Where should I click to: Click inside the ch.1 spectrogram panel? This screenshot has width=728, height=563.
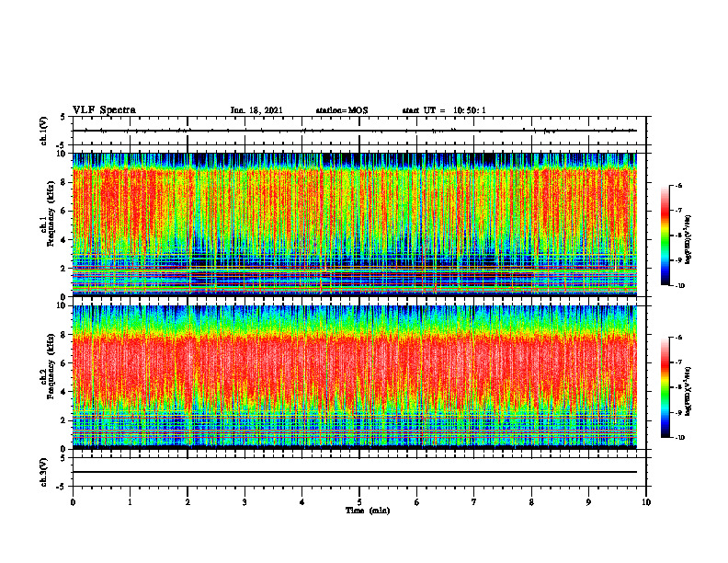click(x=355, y=224)
